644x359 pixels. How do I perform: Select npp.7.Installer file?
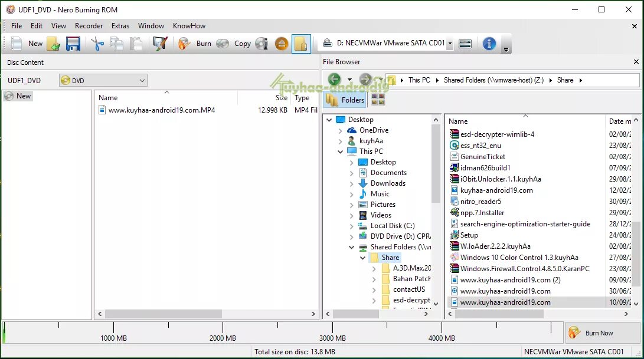[x=482, y=213]
